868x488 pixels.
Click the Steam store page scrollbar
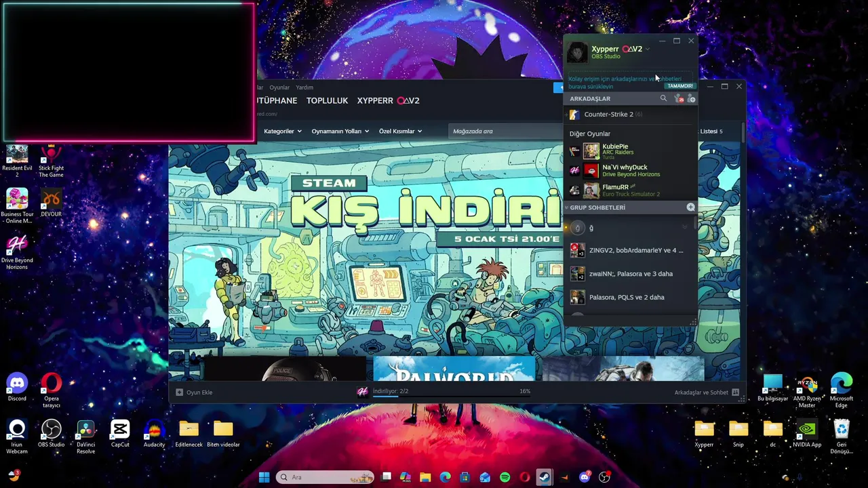click(743, 132)
